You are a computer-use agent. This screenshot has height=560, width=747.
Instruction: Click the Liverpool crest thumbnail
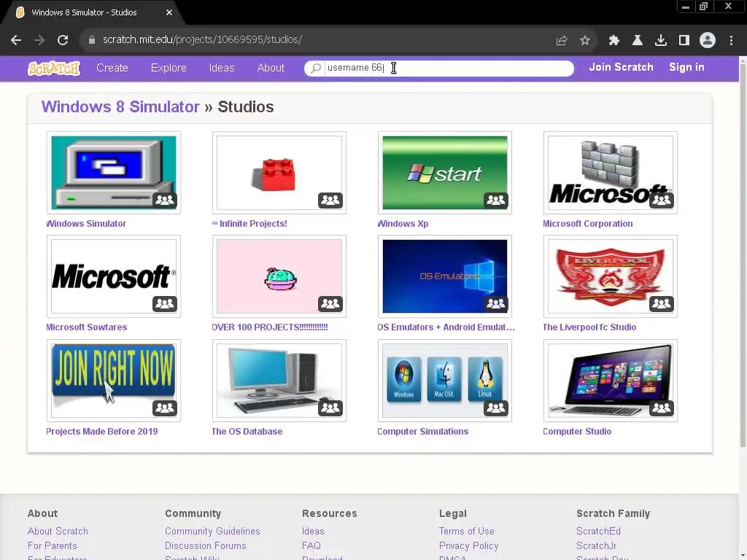[611, 276]
